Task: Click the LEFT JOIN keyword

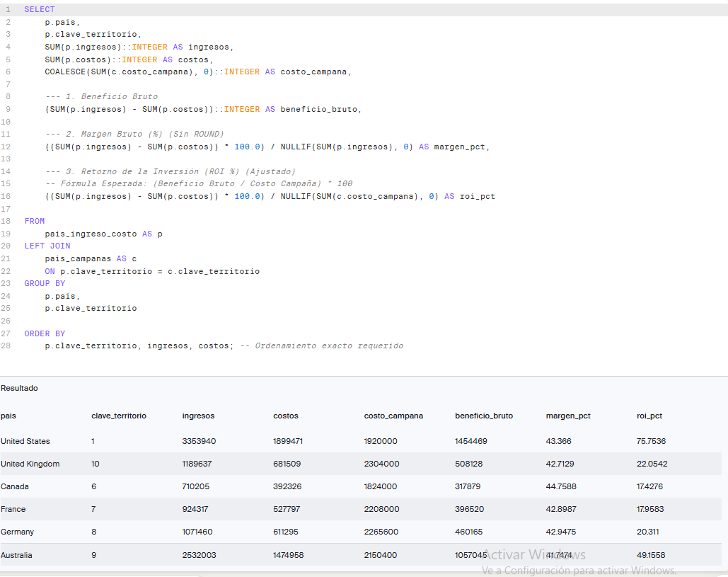Action: 47,246
